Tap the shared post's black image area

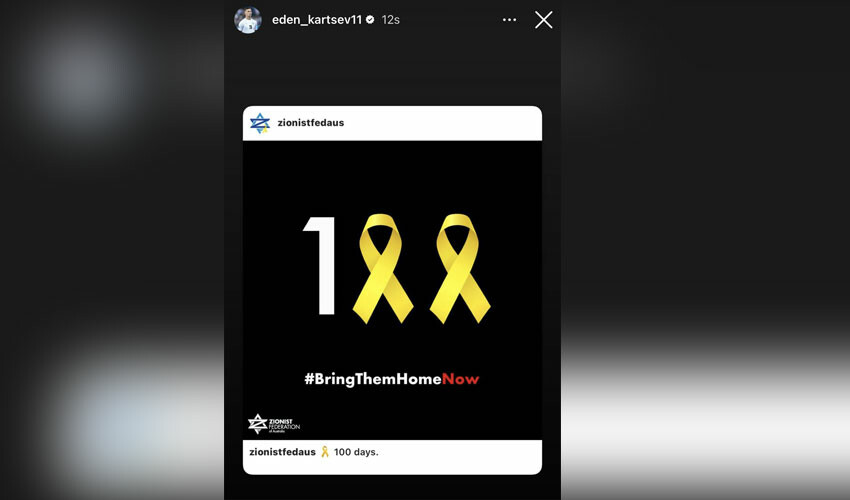392,290
